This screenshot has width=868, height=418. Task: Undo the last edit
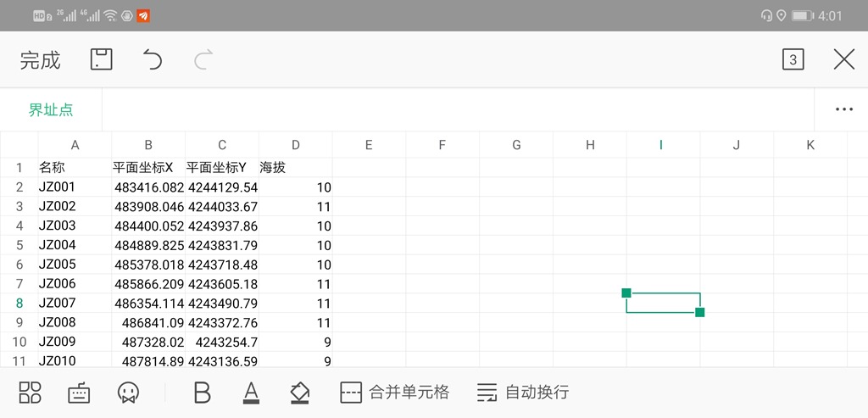point(153,59)
